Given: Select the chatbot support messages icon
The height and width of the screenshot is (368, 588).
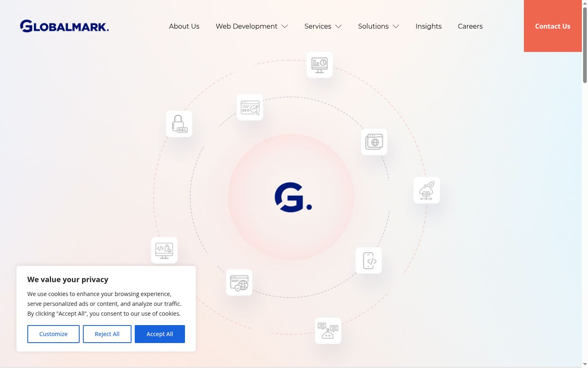Looking at the screenshot, I should point(328,331).
